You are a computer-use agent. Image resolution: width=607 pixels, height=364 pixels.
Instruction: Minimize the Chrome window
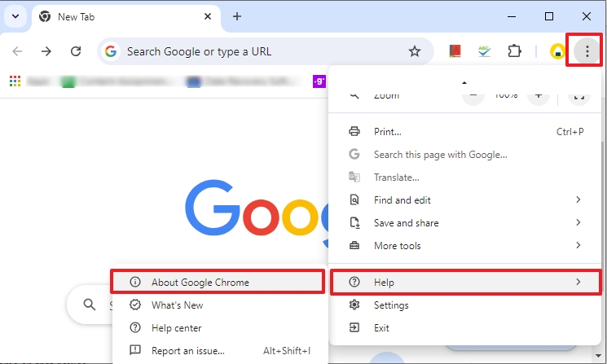(512, 16)
